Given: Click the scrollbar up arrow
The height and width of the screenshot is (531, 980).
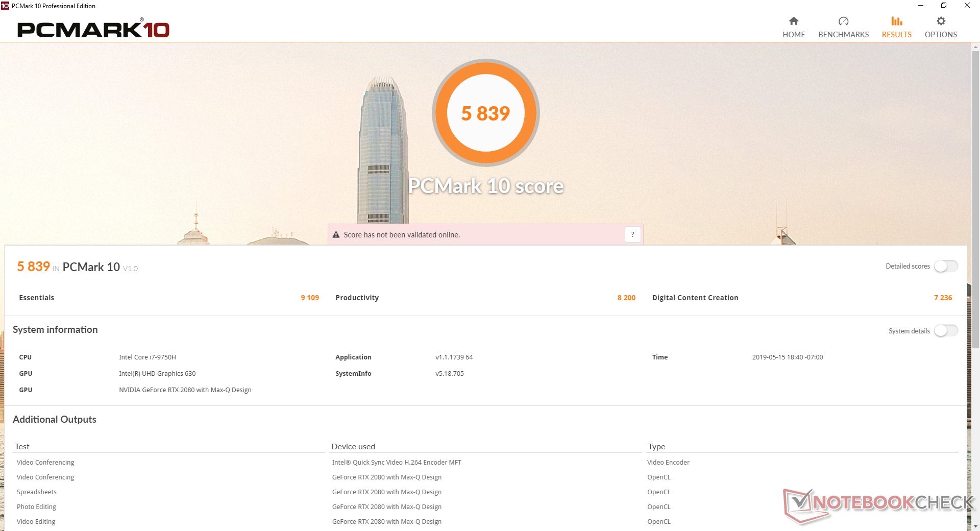Looking at the screenshot, I should [975, 47].
